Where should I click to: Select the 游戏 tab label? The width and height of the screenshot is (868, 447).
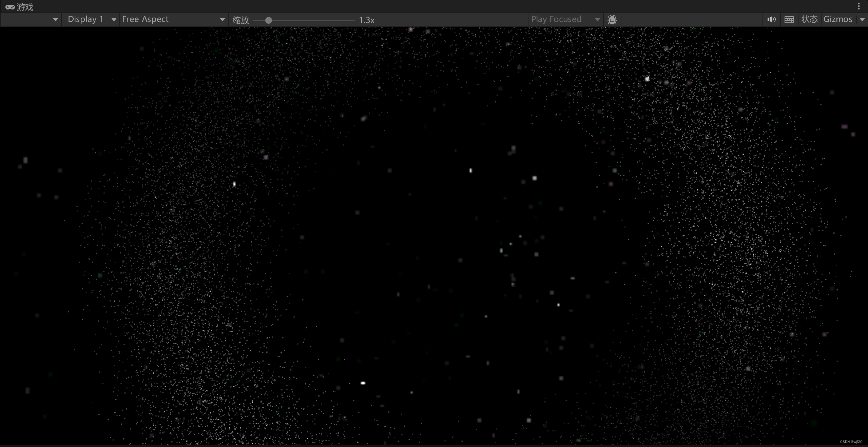pos(25,7)
